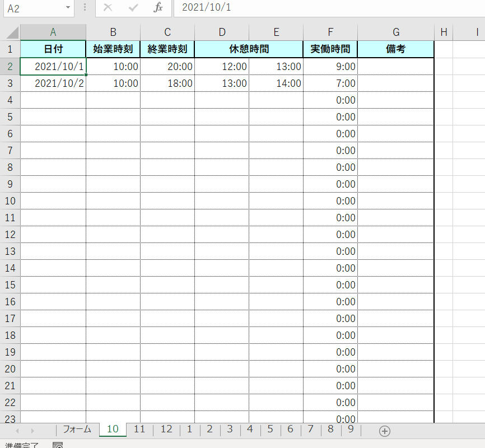Image resolution: width=485 pixels, height=448 pixels.
Task: Switch to the sheet tab labeled 5
Action: pyautogui.click(x=270, y=430)
